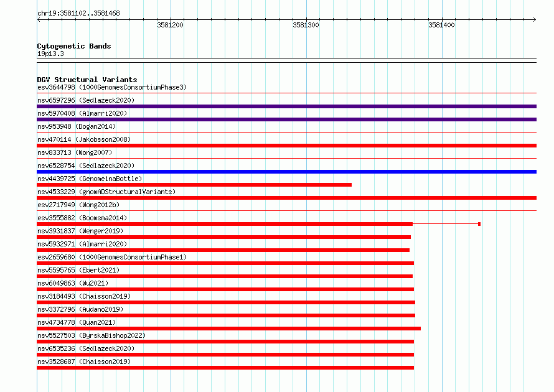Select the nsv4734778 (Quan2021) red bar
554x392 pixels.
click(228, 329)
